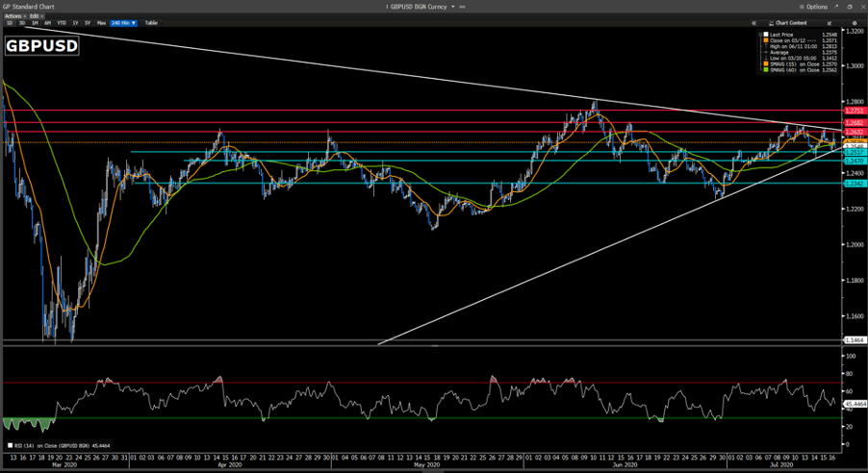This screenshot has width=868, height=473.
Task: Click the 1.1464 low price axis label
Action: tap(855, 339)
